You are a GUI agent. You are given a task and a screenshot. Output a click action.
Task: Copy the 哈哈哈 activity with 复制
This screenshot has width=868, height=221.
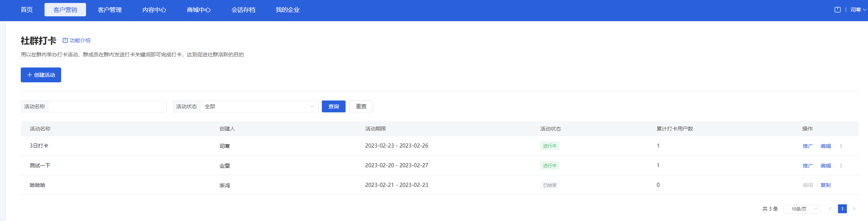click(825, 185)
